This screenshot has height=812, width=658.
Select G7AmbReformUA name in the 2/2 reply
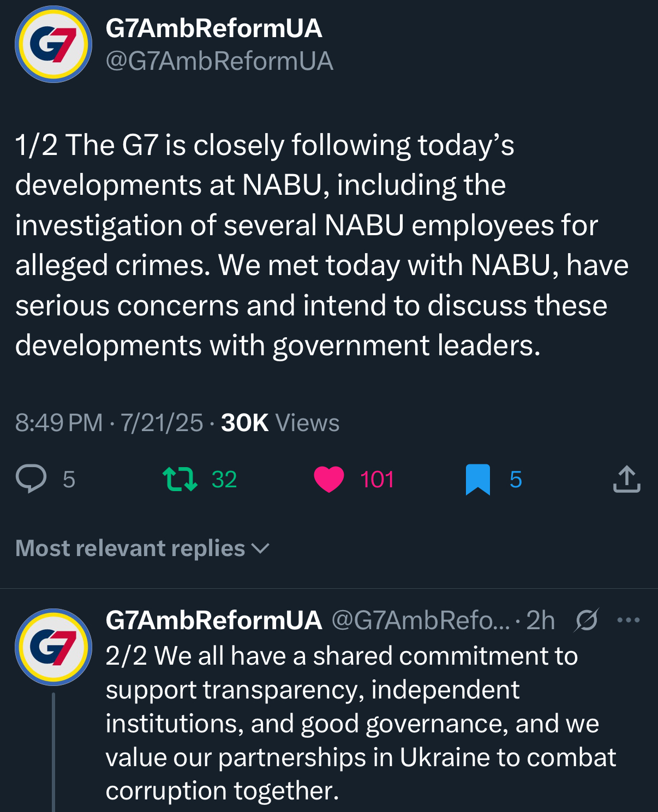(214, 620)
